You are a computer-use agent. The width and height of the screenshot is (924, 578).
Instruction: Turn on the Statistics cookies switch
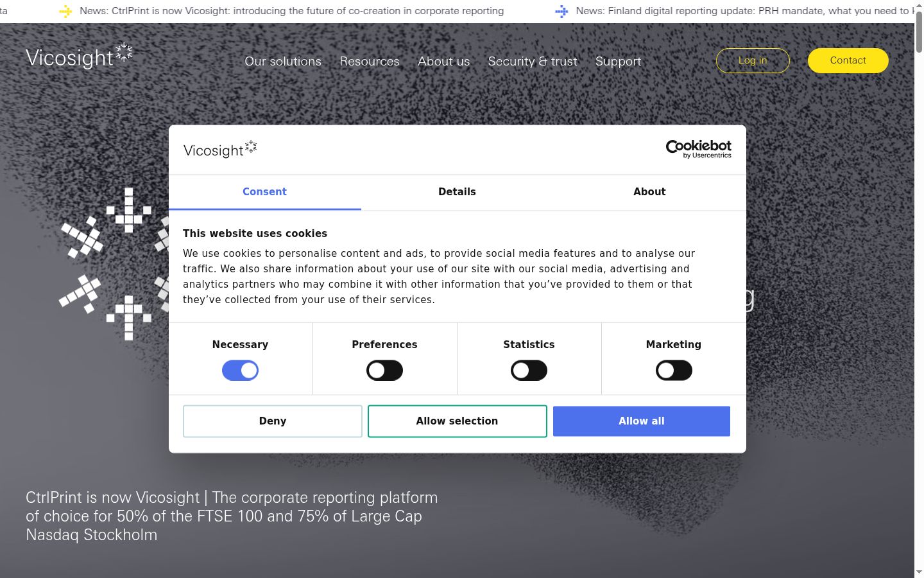(529, 371)
